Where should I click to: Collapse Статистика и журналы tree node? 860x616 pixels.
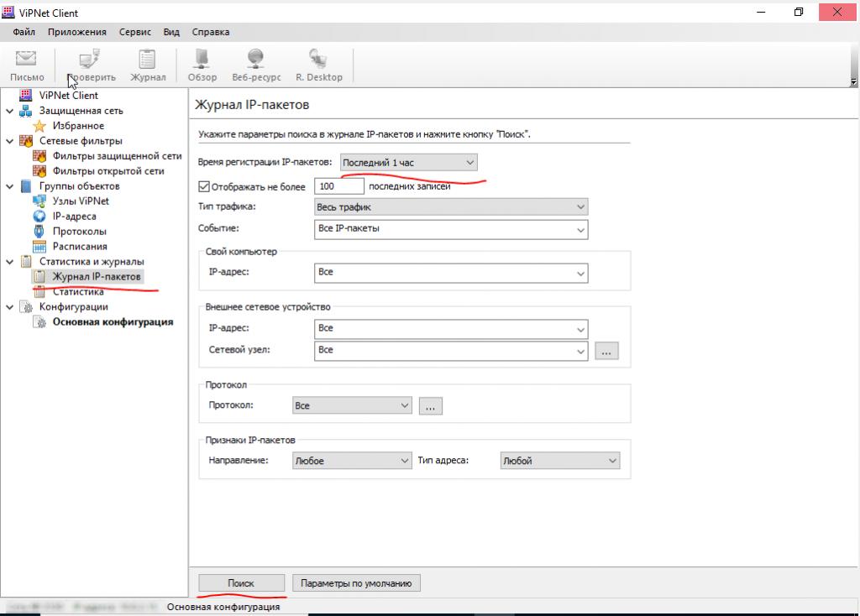coord(9,261)
